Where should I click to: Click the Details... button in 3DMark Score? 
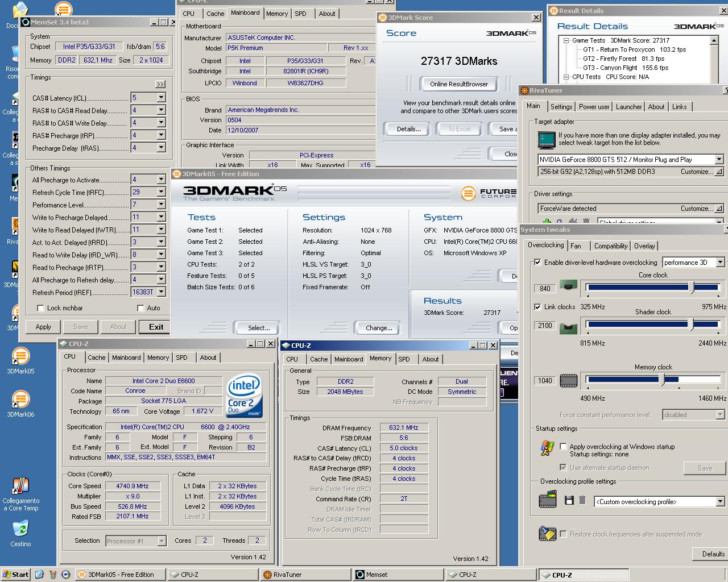coord(408,129)
